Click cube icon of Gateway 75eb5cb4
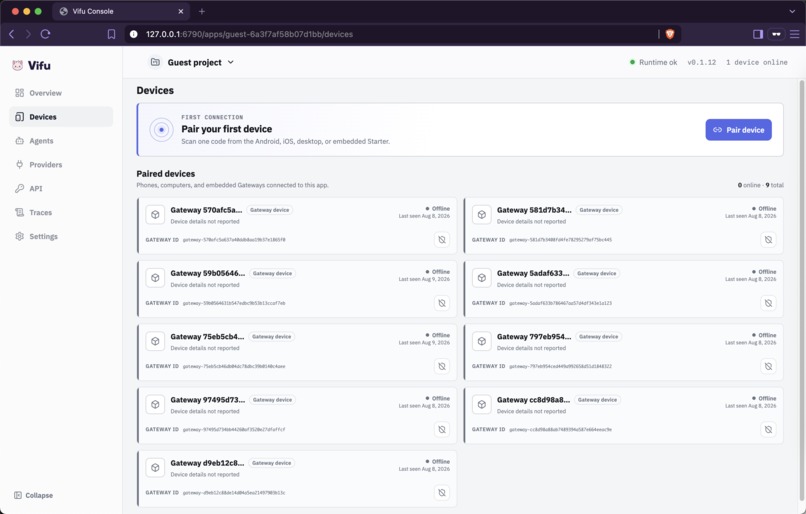This screenshot has width=806, height=514. coord(155,341)
